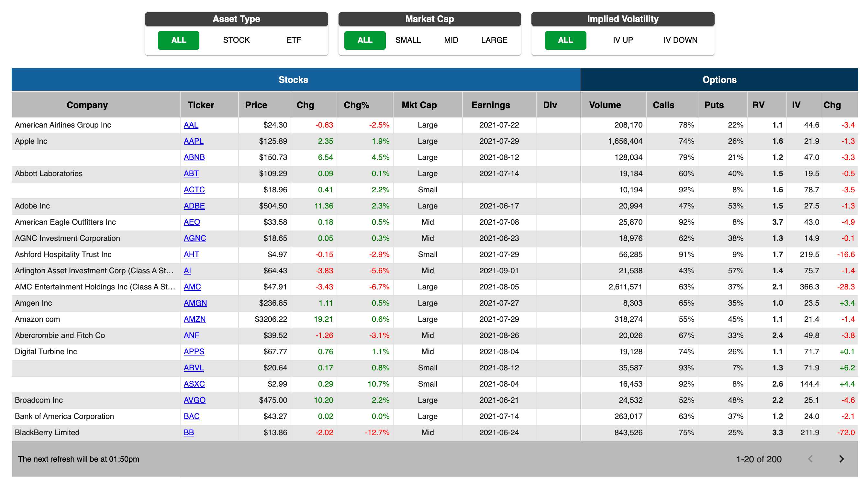
Task: Select ALL under Asset Type
Action: (x=179, y=40)
